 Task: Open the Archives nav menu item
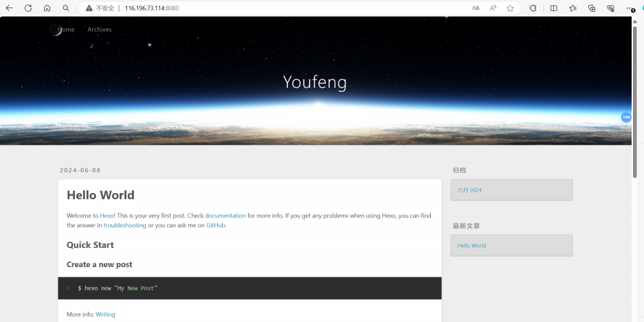[x=100, y=30]
